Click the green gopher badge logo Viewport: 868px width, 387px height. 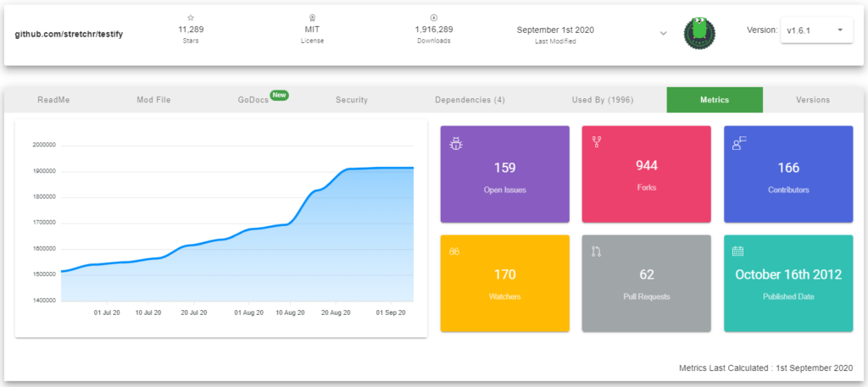700,34
